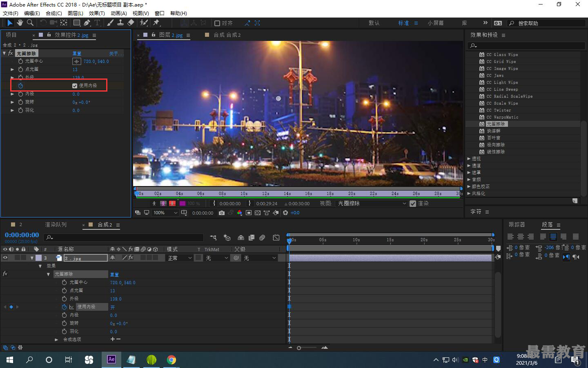Viewport: 588px width, 368px height.
Task: Select the Rectangle shape tool
Action: click(x=76, y=23)
